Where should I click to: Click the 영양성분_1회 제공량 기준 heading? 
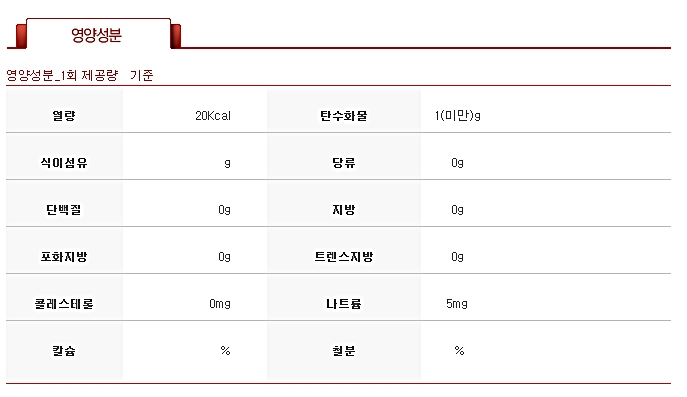point(80,75)
